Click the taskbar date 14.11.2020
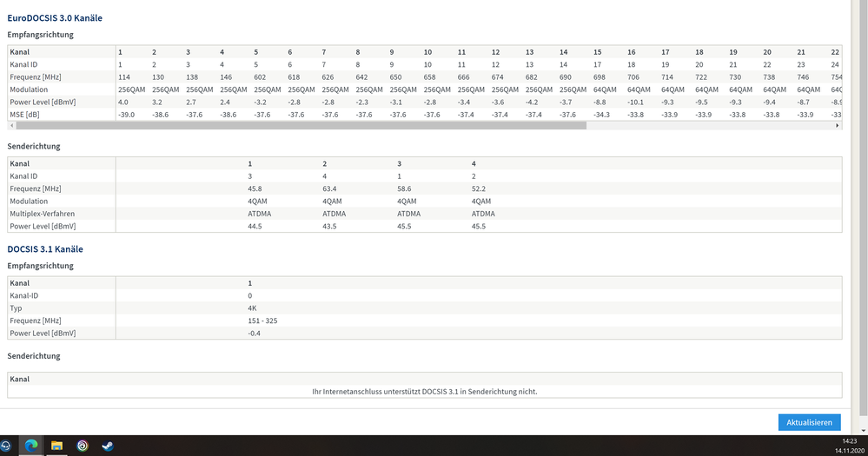Screen dimensions: 868x456 point(849,451)
